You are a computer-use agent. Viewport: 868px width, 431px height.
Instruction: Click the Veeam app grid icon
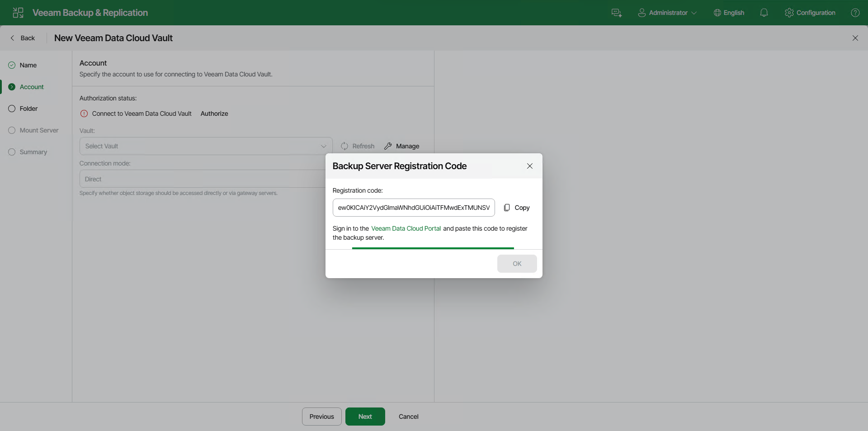pyautogui.click(x=18, y=13)
